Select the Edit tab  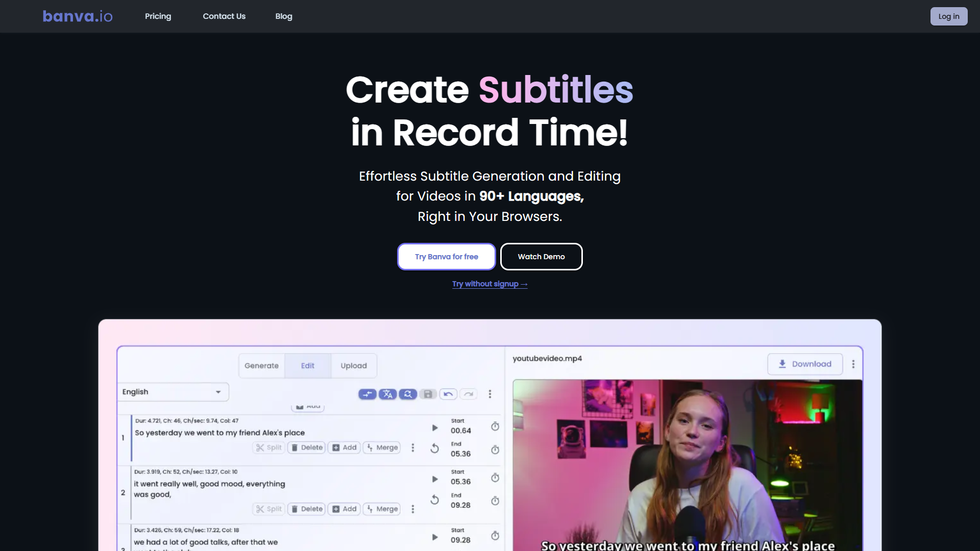(308, 366)
